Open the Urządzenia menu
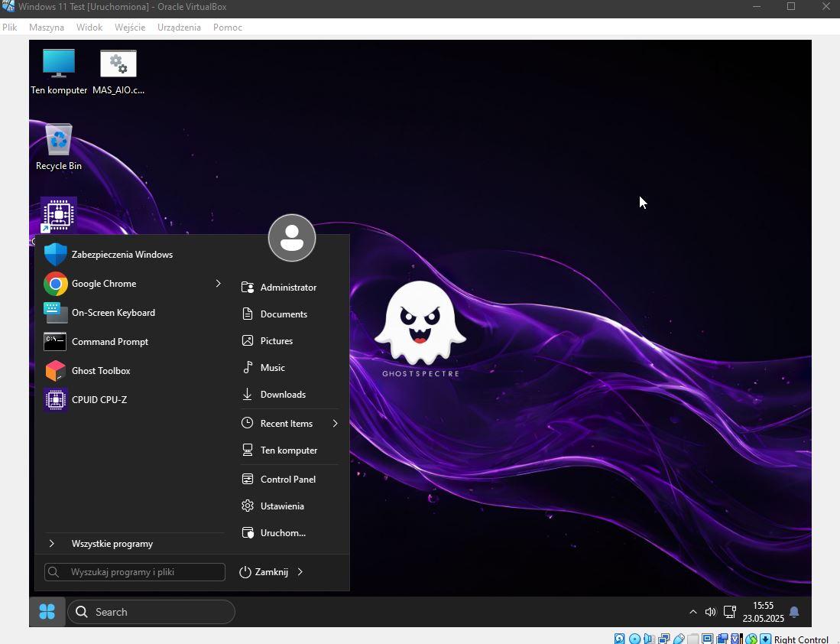840x644 pixels. tap(179, 27)
